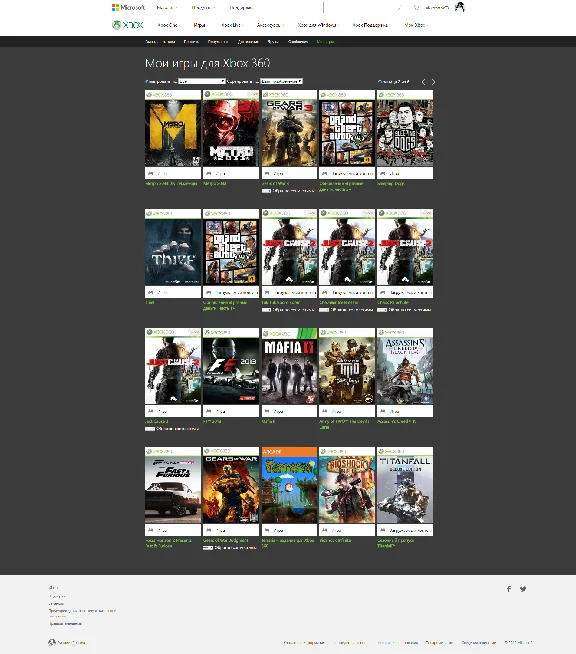Open the filter-by dropdown showing Все
576x654 pixels.
click(x=202, y=81)
